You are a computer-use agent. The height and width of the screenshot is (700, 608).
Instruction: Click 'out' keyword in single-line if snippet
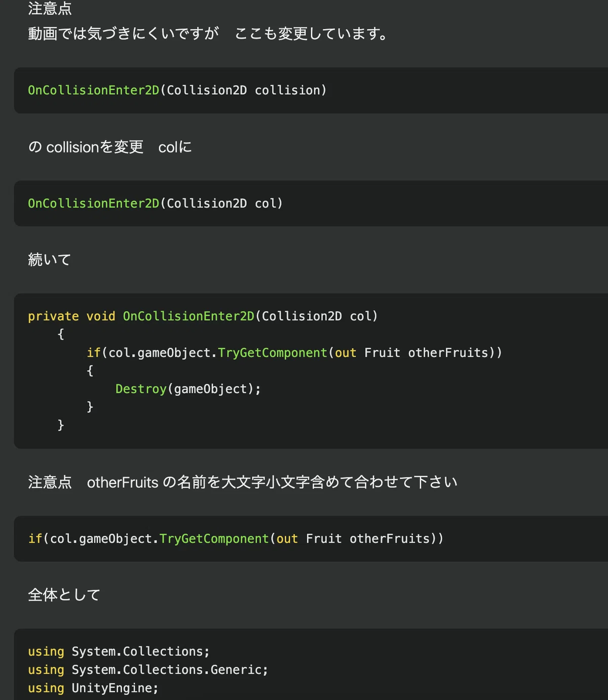(x=287, y=538)
